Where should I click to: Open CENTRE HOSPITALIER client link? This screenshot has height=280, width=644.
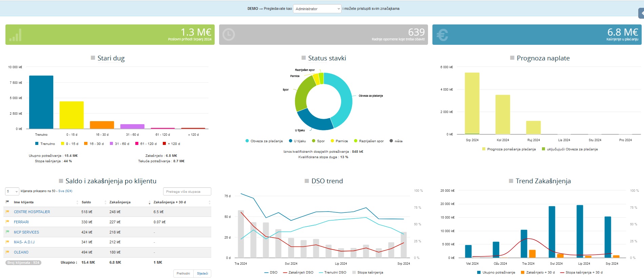tap(32, 212)
